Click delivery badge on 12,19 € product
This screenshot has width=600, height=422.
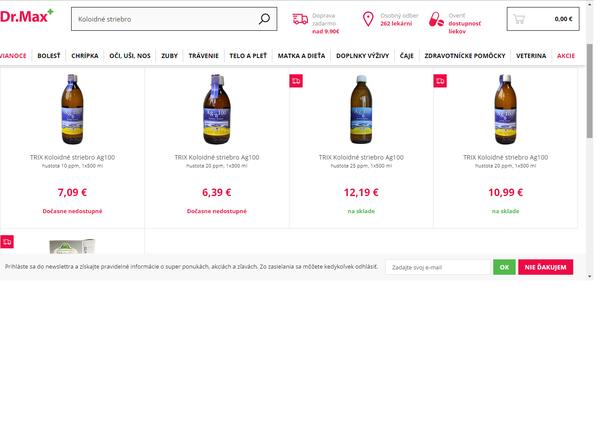click(x=296, y=80)
